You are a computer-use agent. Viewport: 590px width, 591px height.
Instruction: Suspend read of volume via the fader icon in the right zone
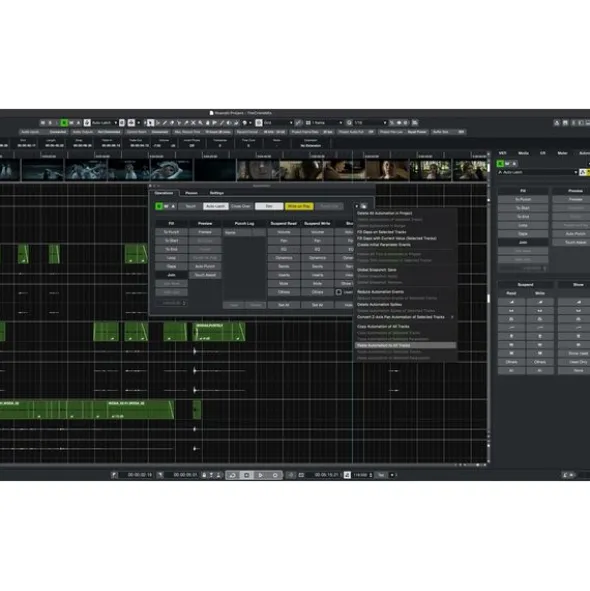[512, 302]
